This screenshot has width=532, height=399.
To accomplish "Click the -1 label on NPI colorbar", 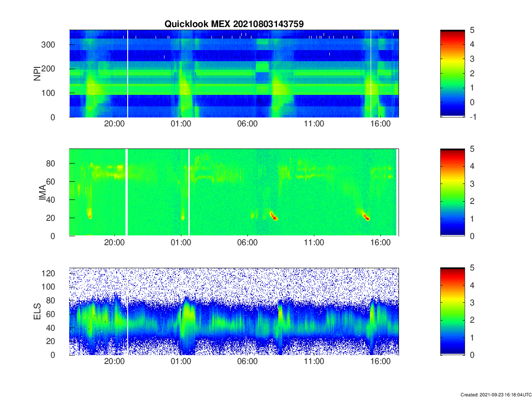I will click(x=473, y=117).
